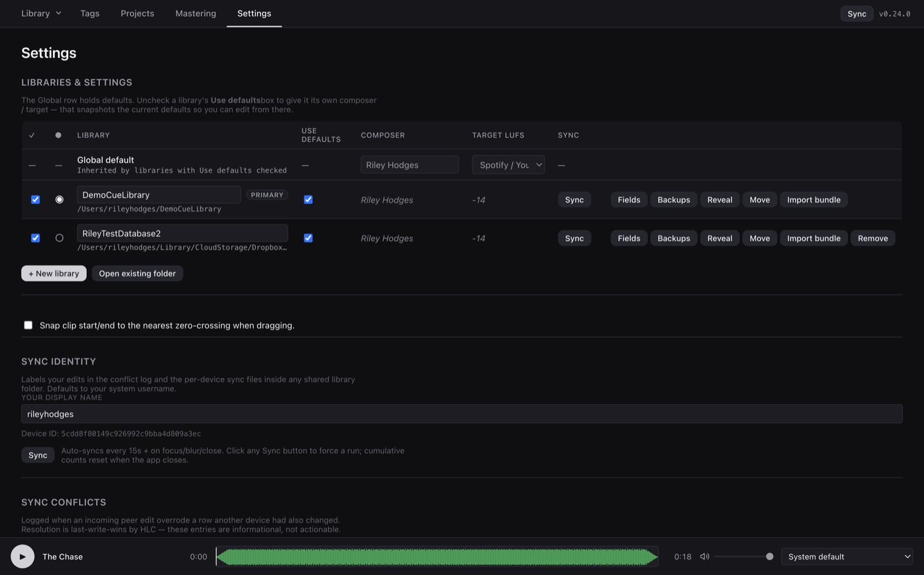Seek within the green waveform

pyautogui.click(x=437, y=557)
